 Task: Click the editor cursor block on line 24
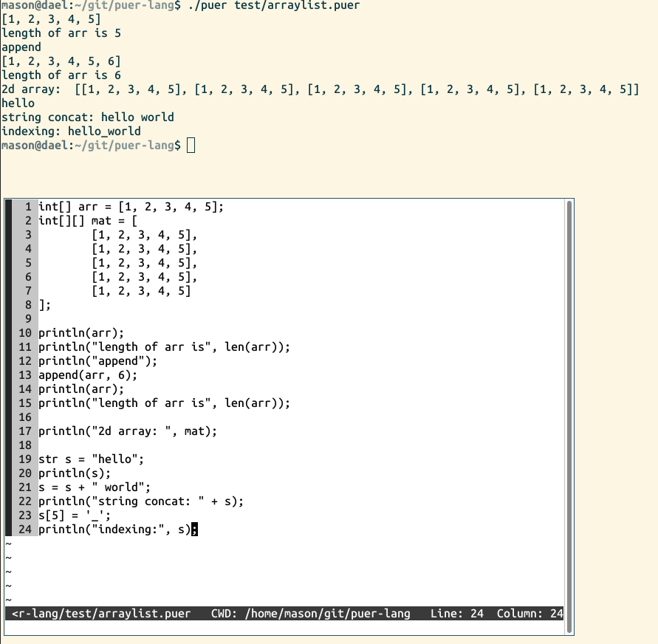tap(194, 530)
